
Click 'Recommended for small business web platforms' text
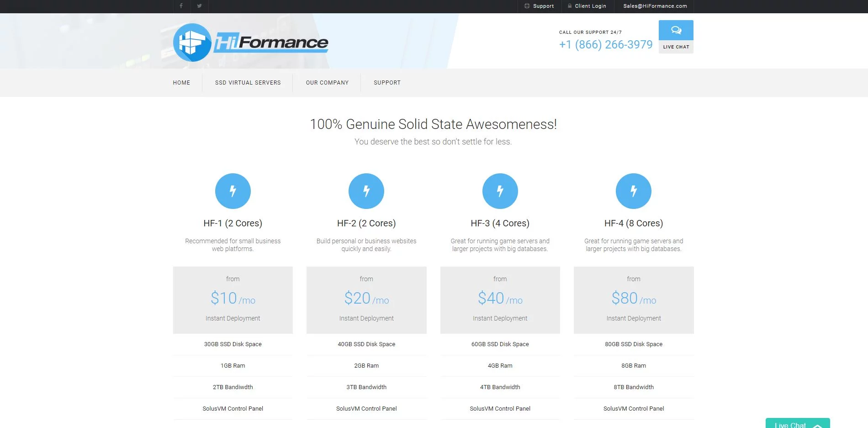point(233,245)
